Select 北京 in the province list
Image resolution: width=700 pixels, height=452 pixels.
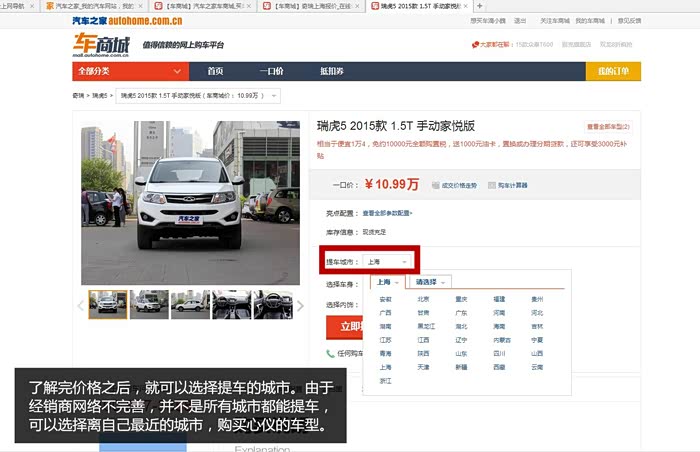click(x=423, y=299)
